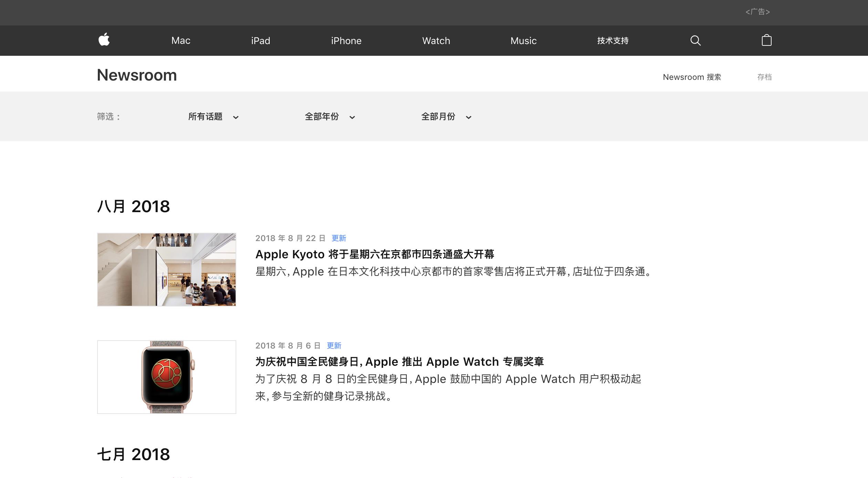Navigate to the Music section

point(523,41)
